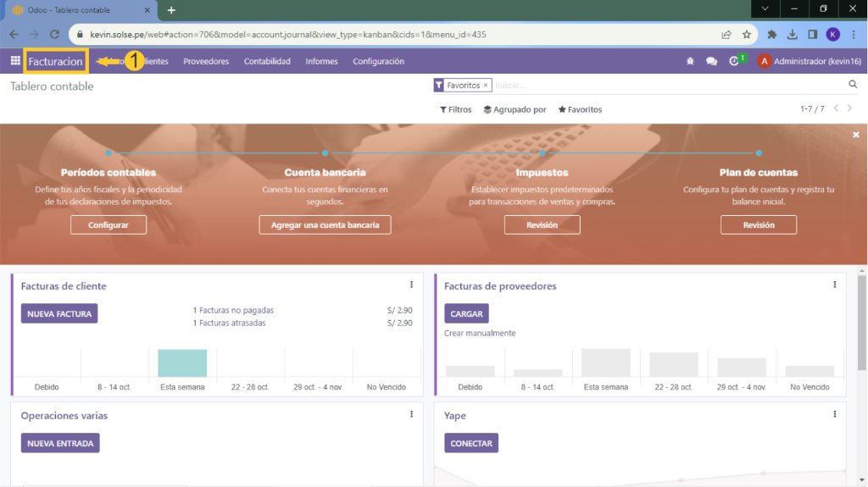Open Facturas de cliente kebab menu
This screenshot has height=487, width=868.
pyautogui.click(x=411, y=285)
